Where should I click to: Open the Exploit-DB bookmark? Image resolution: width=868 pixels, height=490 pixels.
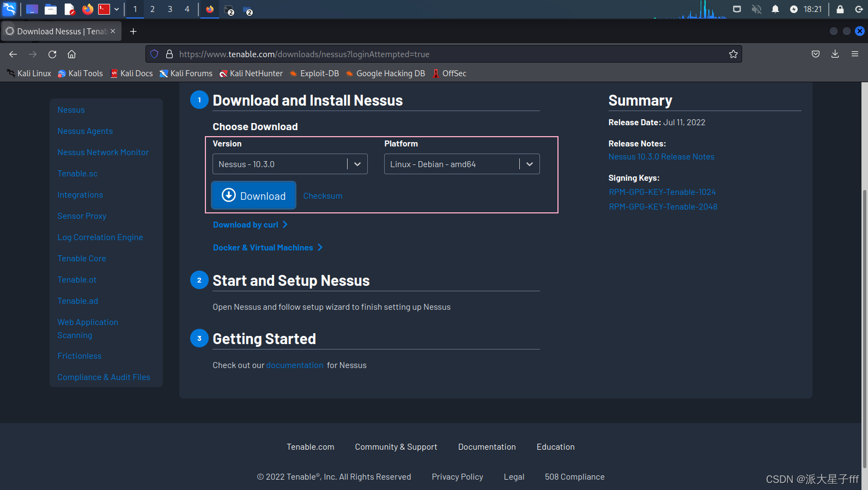coord(314,73)
